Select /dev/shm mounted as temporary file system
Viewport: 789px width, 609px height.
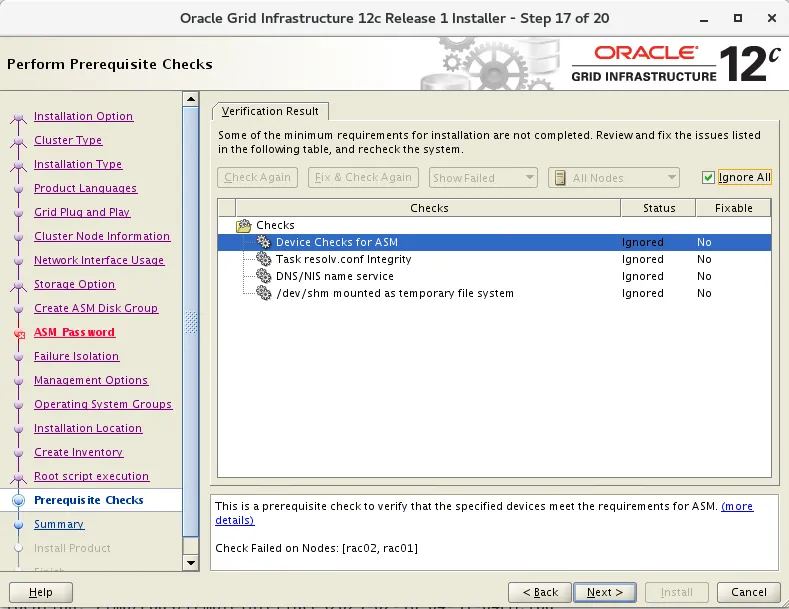(x=494, y=293)
